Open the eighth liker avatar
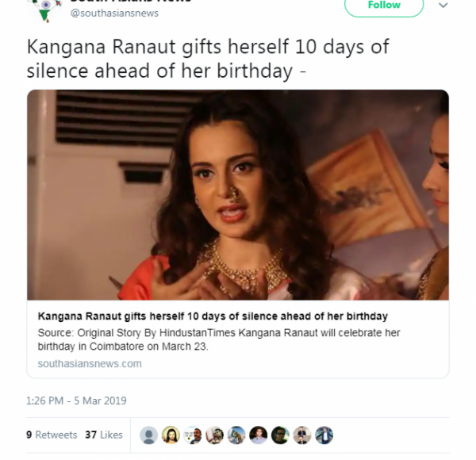476x460 pixels. [301, 435]
